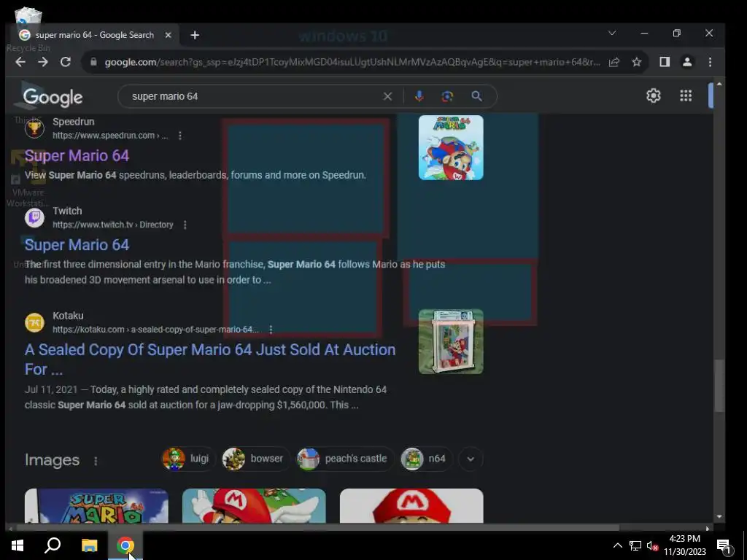Image resolution: width=747 pixels, height=560 pixels.
Task: Open Chrome side panel
Action: tap(665, 62)
